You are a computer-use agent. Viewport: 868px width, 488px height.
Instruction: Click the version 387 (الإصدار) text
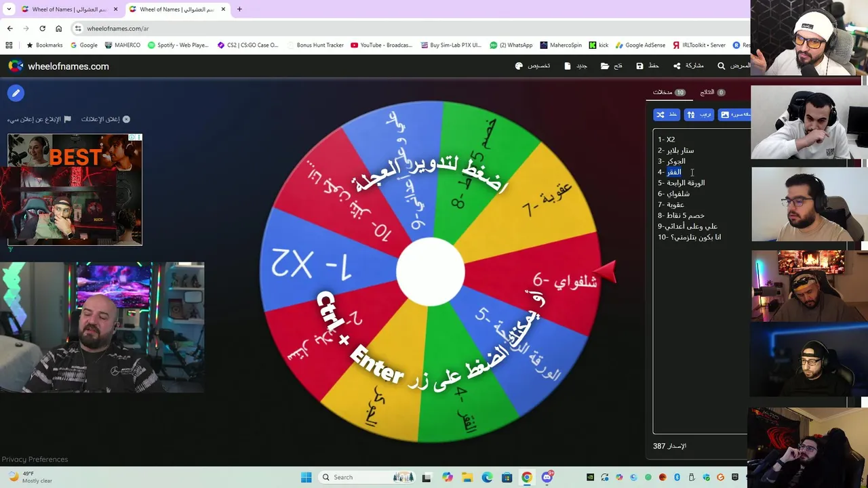click(x=669, y=446)
